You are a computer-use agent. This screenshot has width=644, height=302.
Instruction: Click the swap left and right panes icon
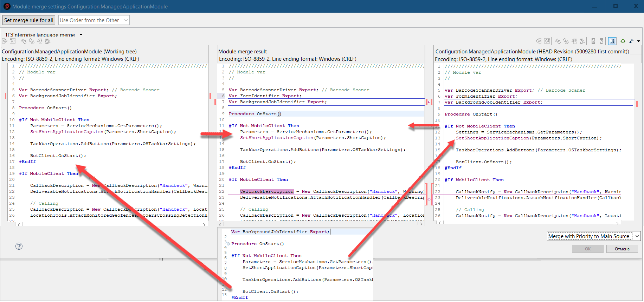(x=631, y=41)
